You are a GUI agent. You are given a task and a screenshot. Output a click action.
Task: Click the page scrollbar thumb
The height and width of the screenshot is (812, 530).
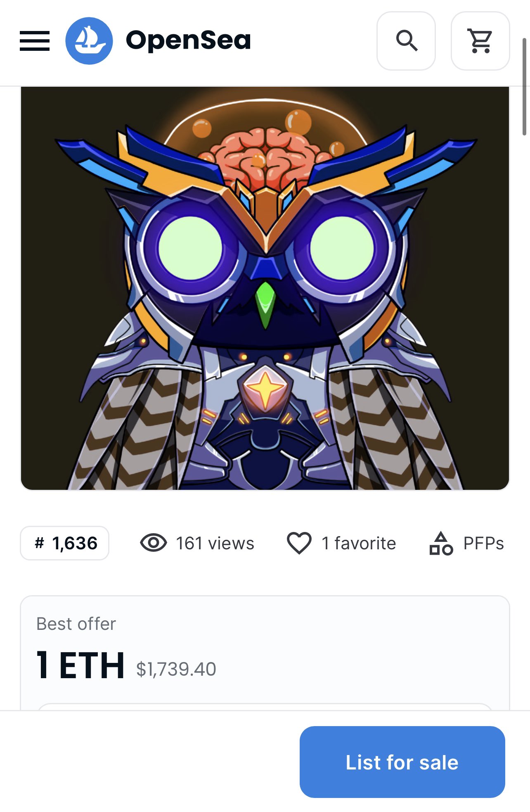(524, 87)
